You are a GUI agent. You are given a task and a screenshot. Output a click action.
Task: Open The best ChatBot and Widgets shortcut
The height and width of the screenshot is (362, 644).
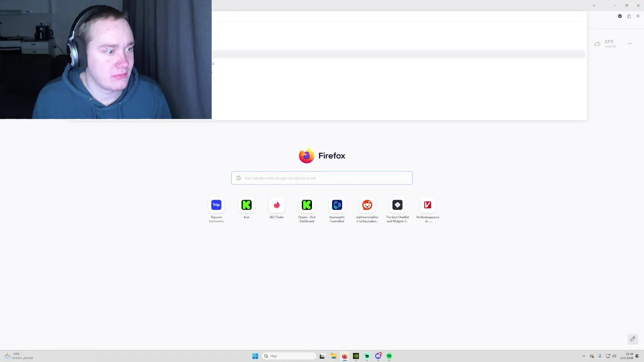pyautogui.click(x=397, y=210)
